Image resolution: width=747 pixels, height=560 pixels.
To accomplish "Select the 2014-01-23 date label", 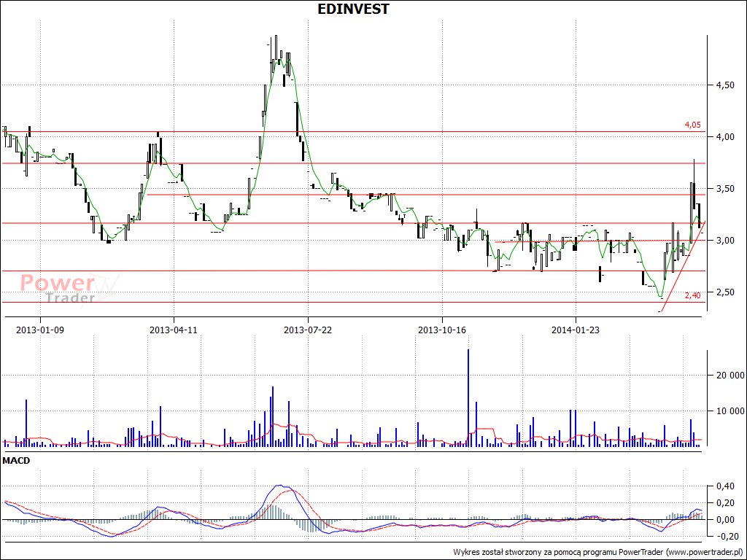I will (576, 330).
